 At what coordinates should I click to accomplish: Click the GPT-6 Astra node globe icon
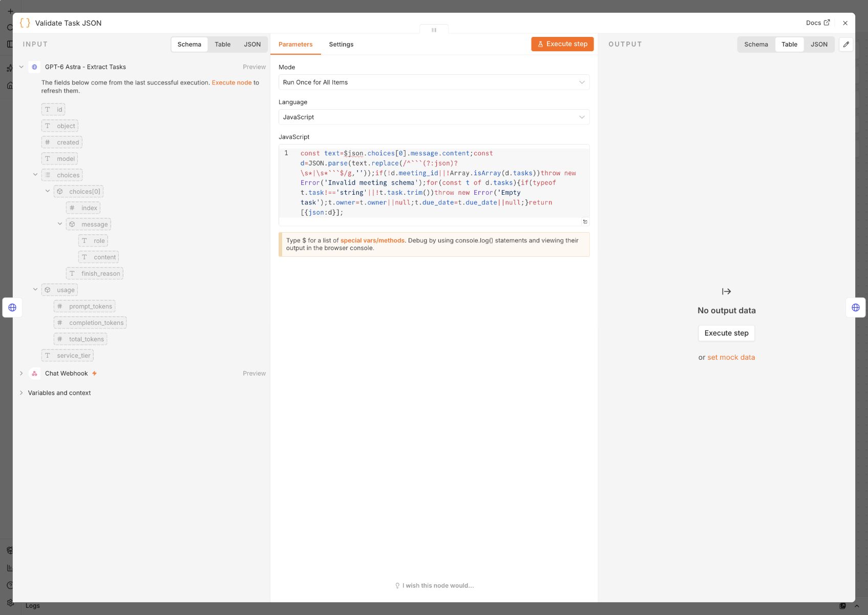click(34, 67)
